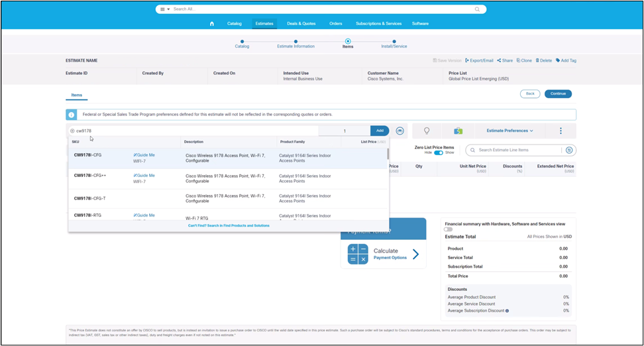Click Can't Find? Search in Find Products link
The image size is (644, 346).
229,225
